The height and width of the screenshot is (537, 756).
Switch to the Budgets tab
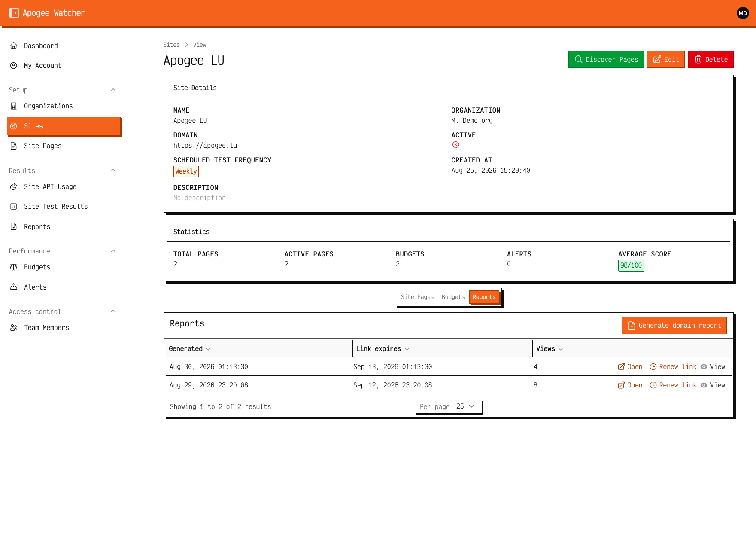[453, 297]
